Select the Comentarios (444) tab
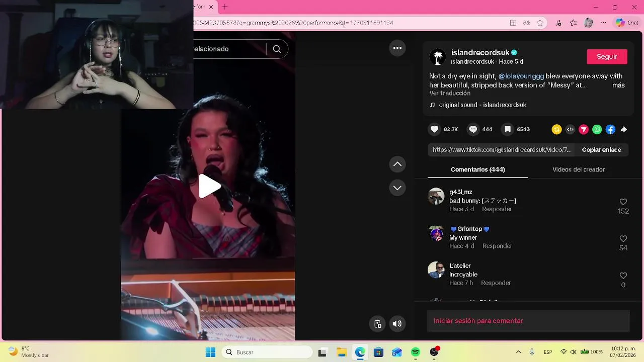 478,169
